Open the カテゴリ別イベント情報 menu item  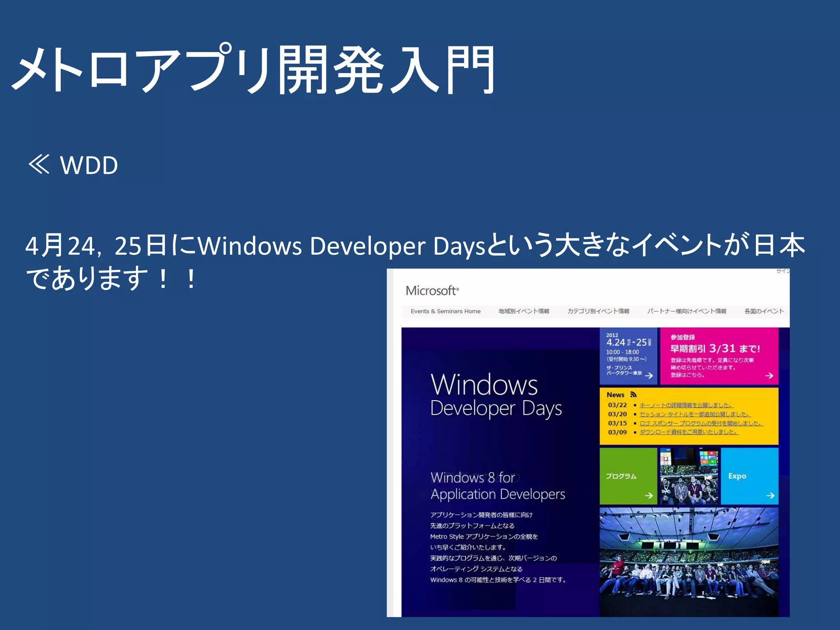(598, 311)
